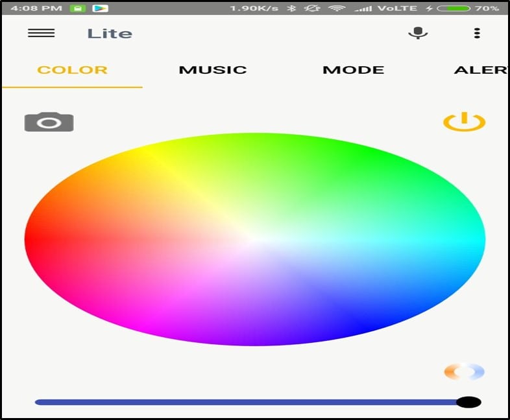Tap the Play Store notification icon
The image size is (510, 420).
coord(100,8)
